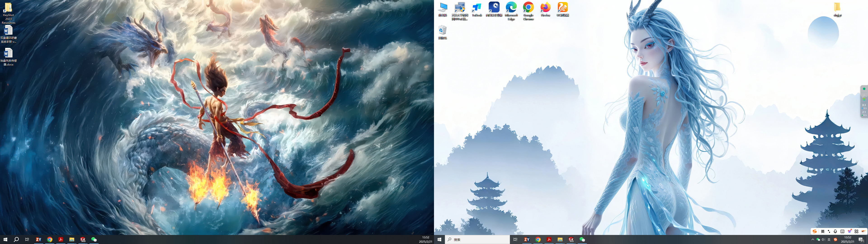Open the system volume speaker control

pos(823,240)
